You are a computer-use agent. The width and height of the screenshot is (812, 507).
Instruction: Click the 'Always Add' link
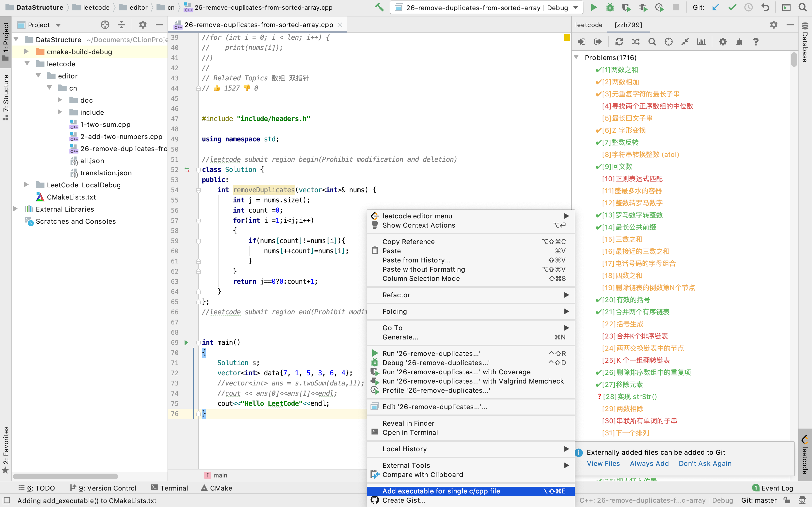tap(649, 463)
